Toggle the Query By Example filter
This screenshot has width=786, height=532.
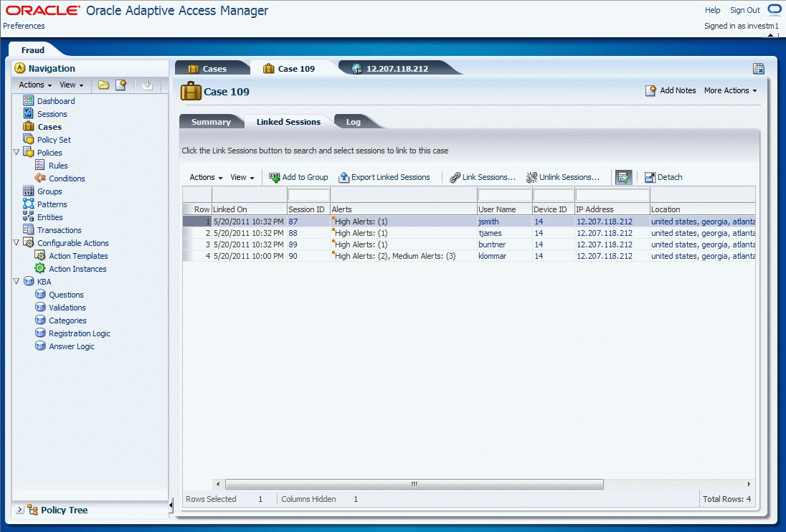(x=623, y=177)
